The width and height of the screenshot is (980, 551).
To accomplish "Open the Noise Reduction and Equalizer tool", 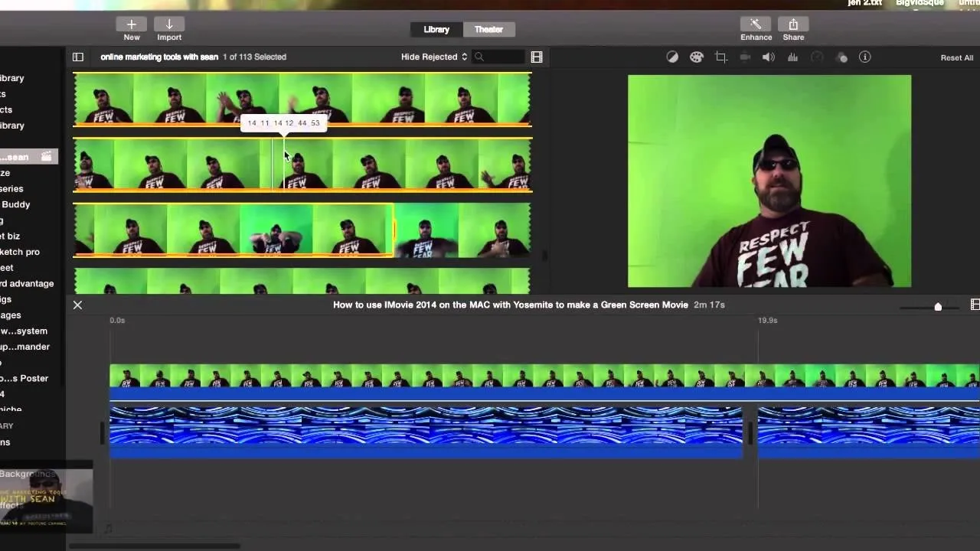I will pyautogui.click(x=792, y=57).
